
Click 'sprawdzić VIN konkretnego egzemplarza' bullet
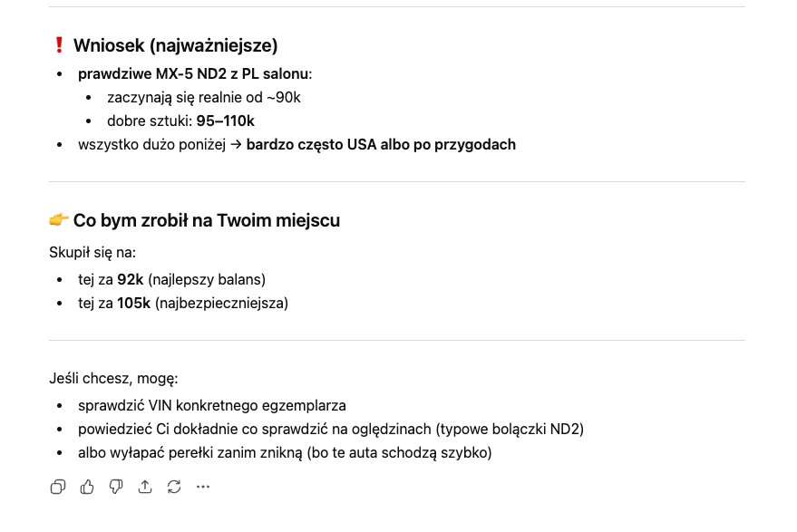point(211,405)
